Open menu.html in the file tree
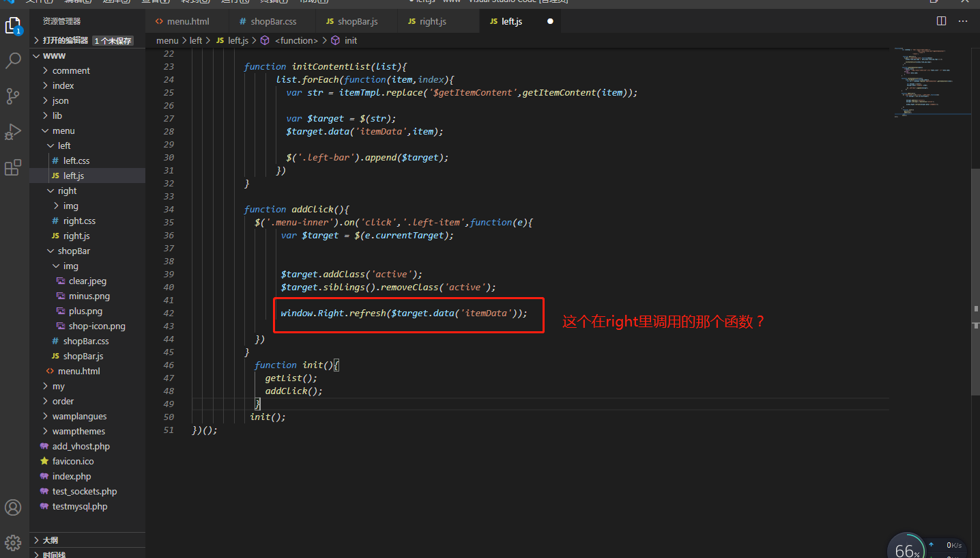The width and height of the screenshot is (980, 558). pos(87,371)
